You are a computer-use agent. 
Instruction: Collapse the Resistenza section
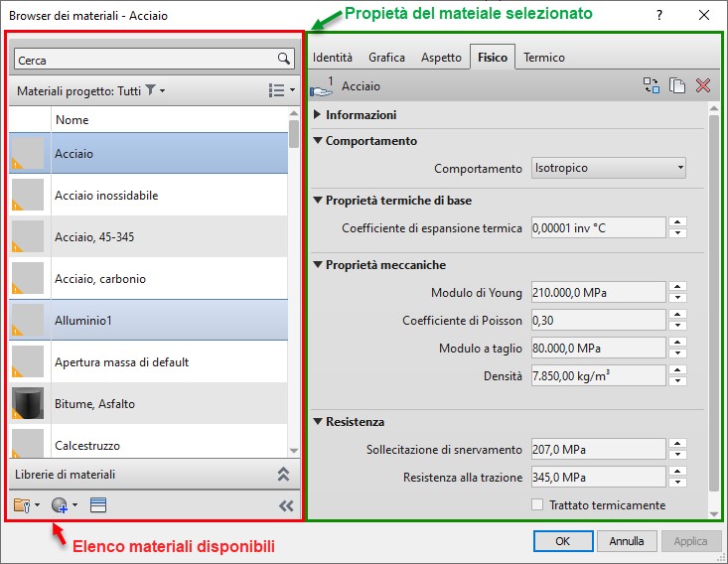tap(318, 421)
